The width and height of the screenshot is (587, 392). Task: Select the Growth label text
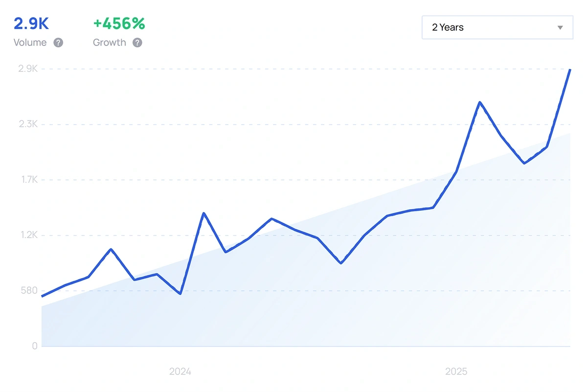pos(110,43)
